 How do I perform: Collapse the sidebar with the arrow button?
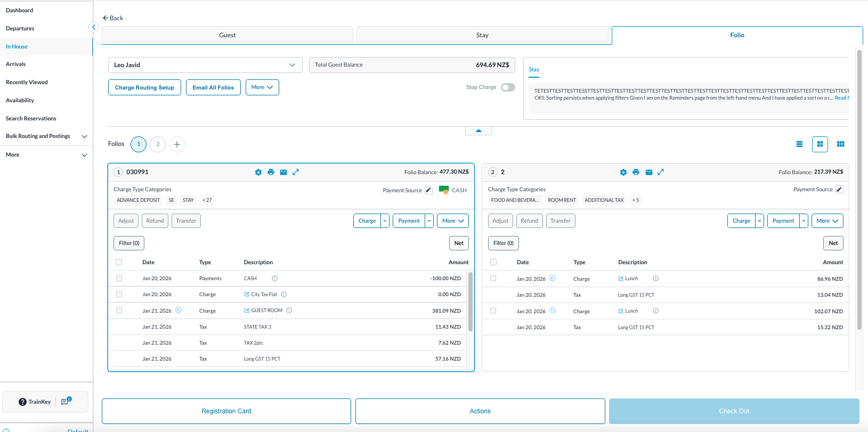[94, 27]
